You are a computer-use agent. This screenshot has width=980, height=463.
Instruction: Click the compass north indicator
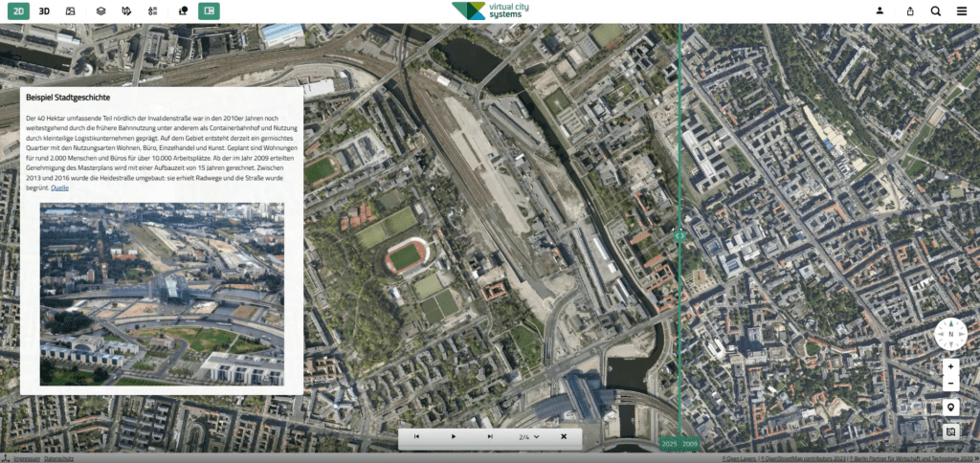950,334
